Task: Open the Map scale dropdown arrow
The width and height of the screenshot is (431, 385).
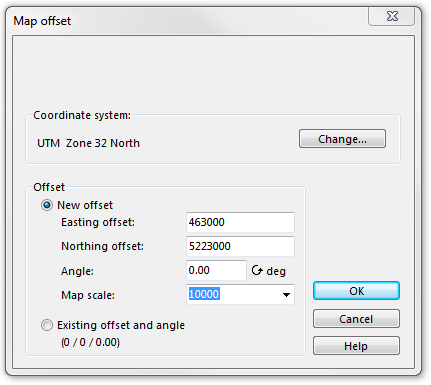Action: pos(286,295)
